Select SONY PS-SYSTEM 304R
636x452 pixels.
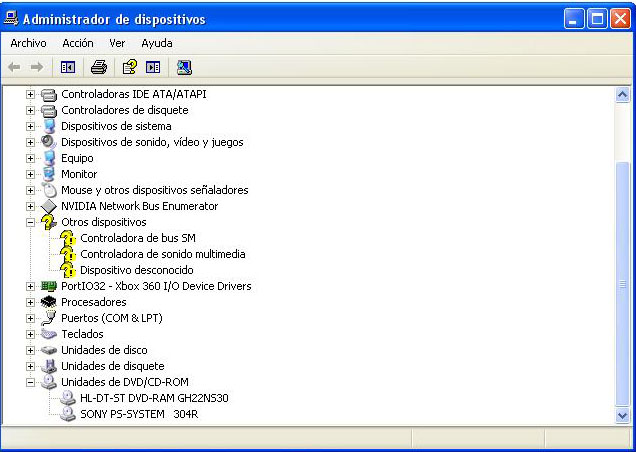[139, 414]
